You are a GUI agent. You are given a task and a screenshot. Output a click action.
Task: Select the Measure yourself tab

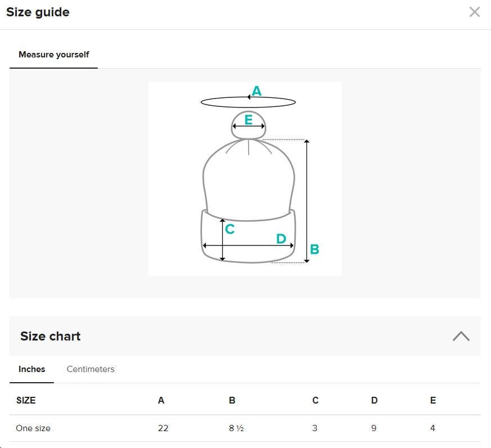click(x=53, y=55)
